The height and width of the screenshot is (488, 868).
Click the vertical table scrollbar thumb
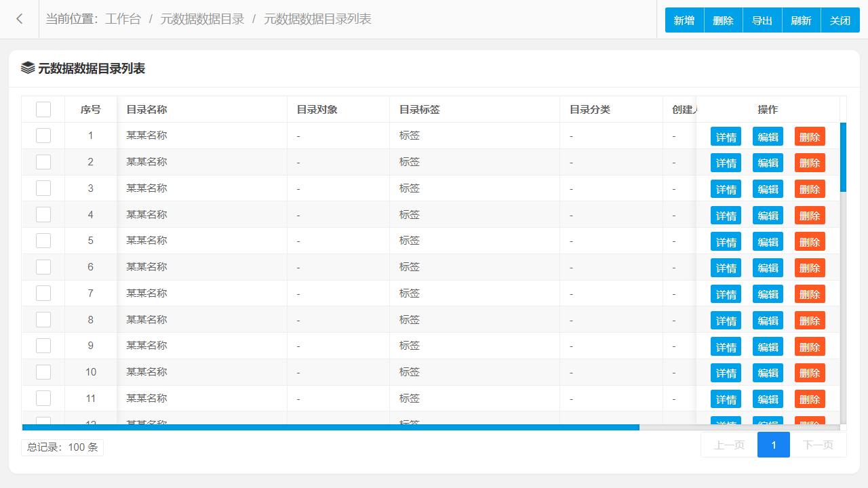coord(843,157)
